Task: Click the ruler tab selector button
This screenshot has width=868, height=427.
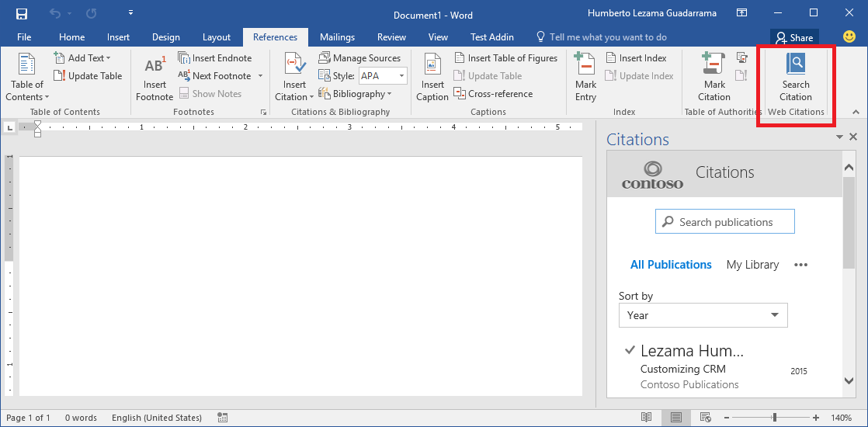Action: pyautogui.click(x=10, y=128)
